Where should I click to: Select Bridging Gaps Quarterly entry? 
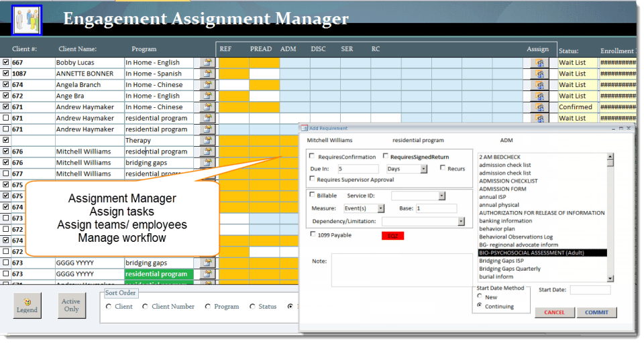pos(509,269)
